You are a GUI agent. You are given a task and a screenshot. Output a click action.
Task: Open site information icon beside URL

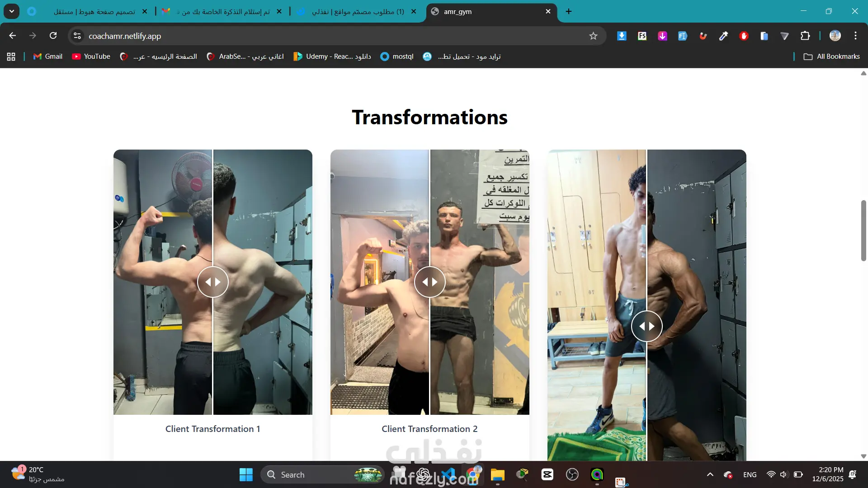coord(77,36)
